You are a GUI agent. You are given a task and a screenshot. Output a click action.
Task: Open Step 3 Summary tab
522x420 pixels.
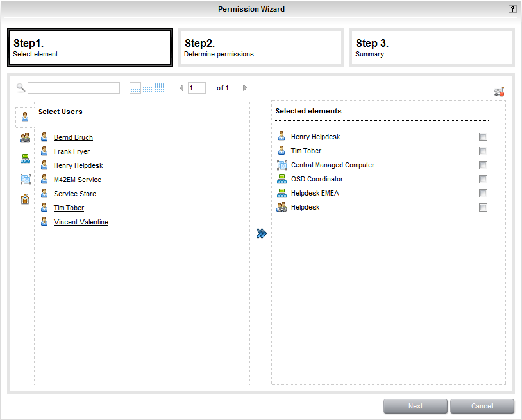point(432,47)
